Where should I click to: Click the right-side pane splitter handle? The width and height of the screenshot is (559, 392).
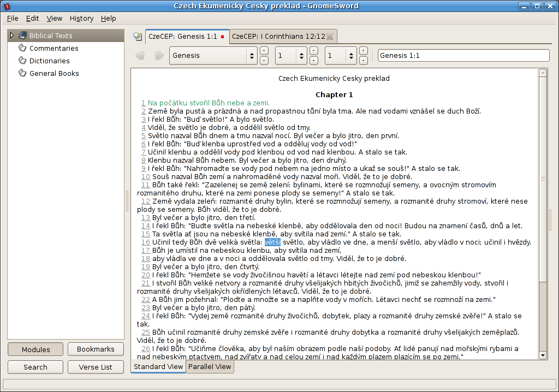pyautogui.click(x=550, y=221)
